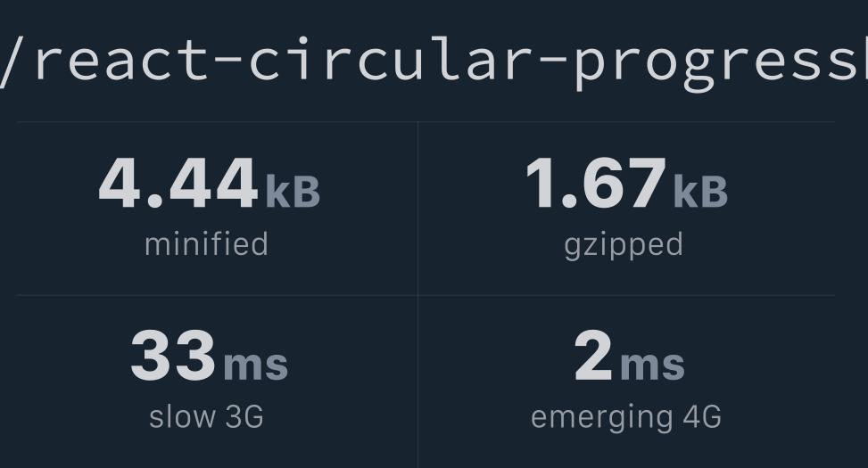Select the "emerging 4G" label
Screen dimensions: 868x468
(x=625, y=416)
